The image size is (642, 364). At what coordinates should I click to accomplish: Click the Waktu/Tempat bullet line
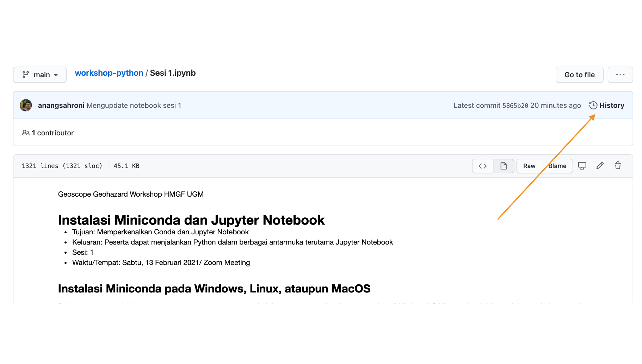click(161, 263)
